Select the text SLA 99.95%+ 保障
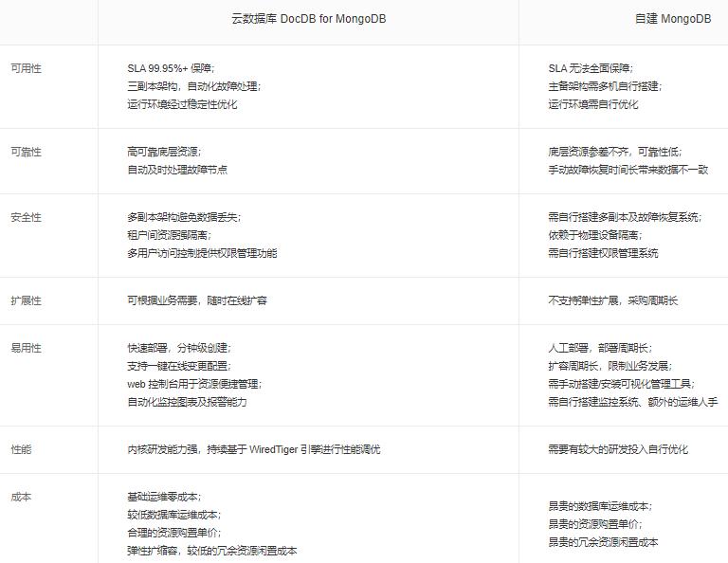728x563 pixels. click(x=169, y=68)
